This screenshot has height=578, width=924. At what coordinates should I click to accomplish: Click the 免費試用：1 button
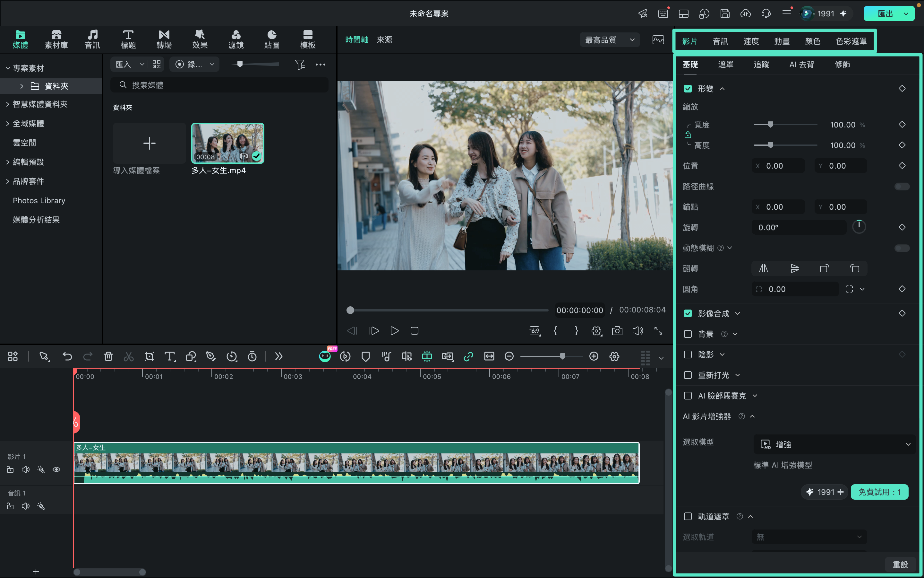click(x=879, y=492)
